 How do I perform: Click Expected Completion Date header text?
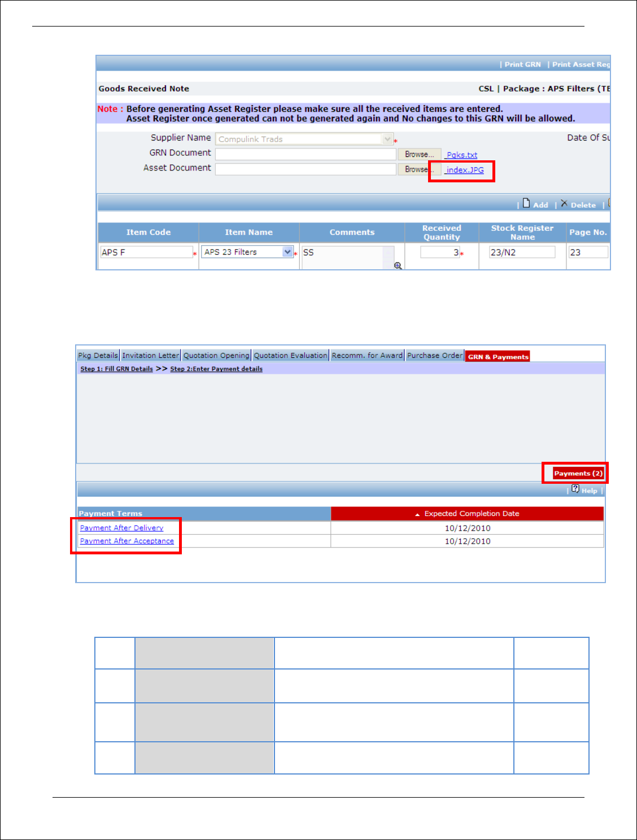pos(472,514)
